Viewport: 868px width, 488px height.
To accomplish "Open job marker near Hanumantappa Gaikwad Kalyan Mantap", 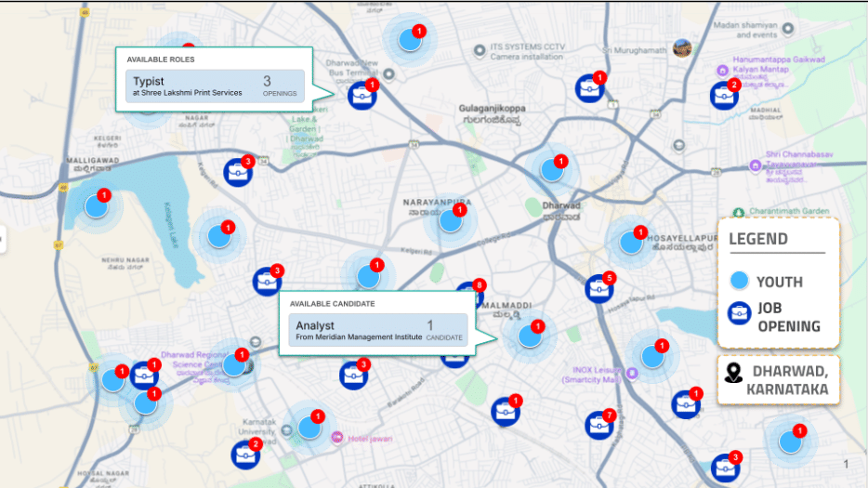I will (x=723, y=95).
